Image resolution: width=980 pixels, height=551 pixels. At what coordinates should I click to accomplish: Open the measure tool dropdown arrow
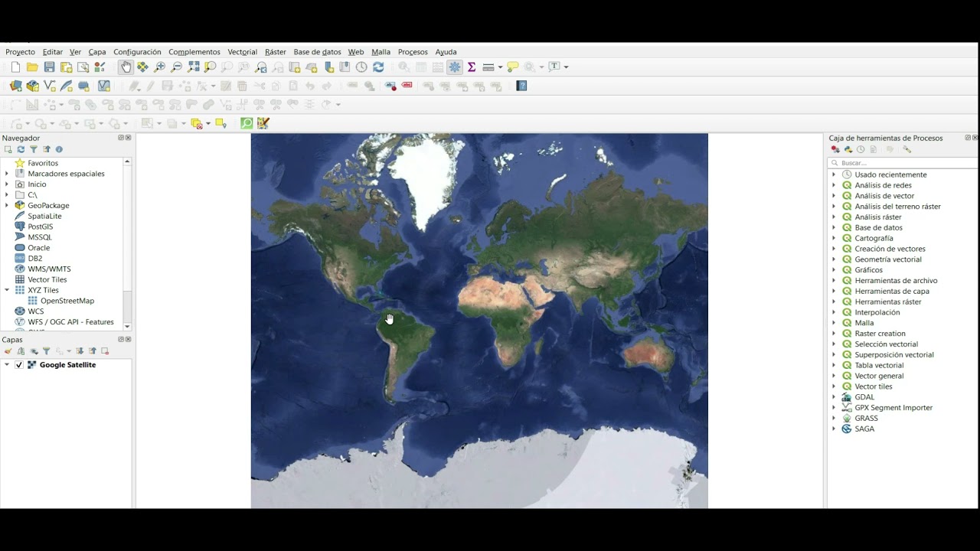coord(500,67)
